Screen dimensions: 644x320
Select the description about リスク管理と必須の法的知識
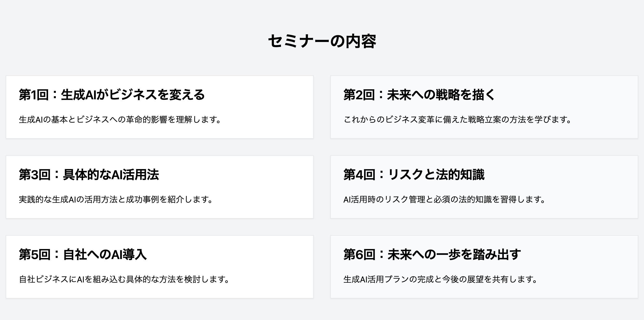pyautogui.click(x=444, y=199)
